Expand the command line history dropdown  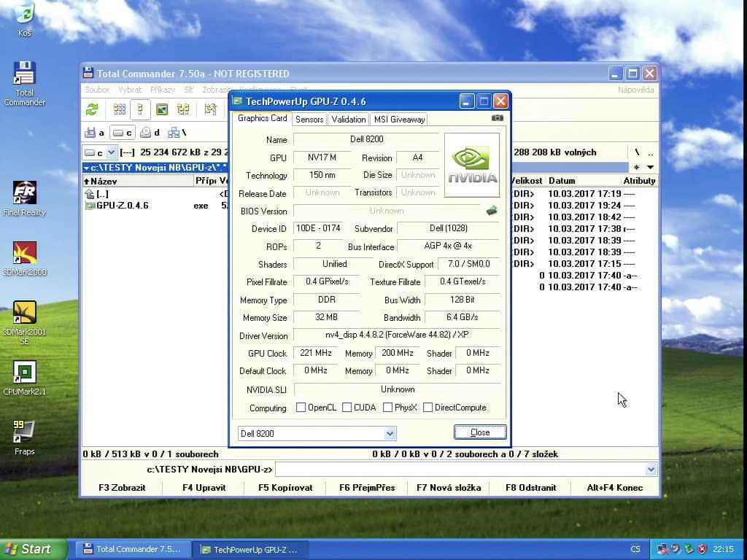[651, 470]
